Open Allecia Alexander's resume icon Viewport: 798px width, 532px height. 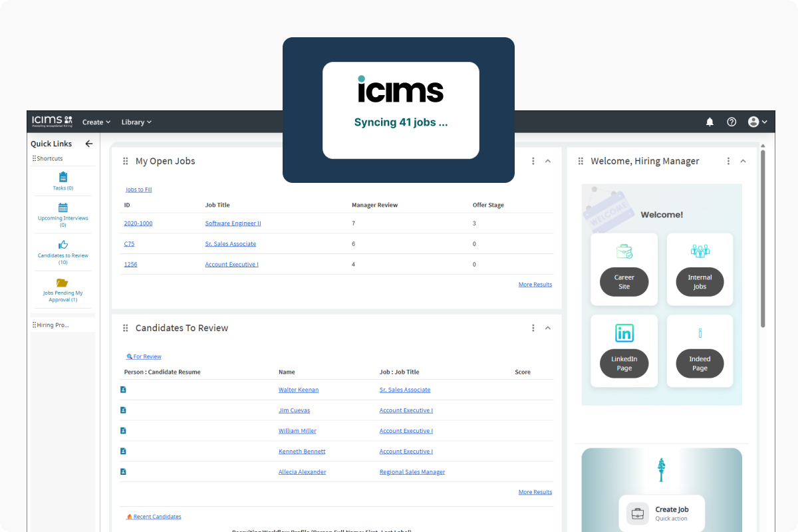(x=123, y=471)
